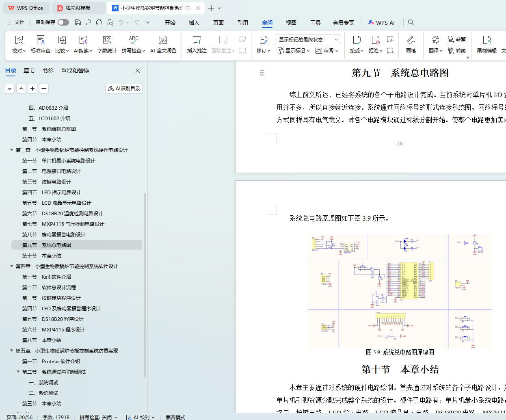
Task: Close the navigation side panel
Action: [x=138, y=71]
